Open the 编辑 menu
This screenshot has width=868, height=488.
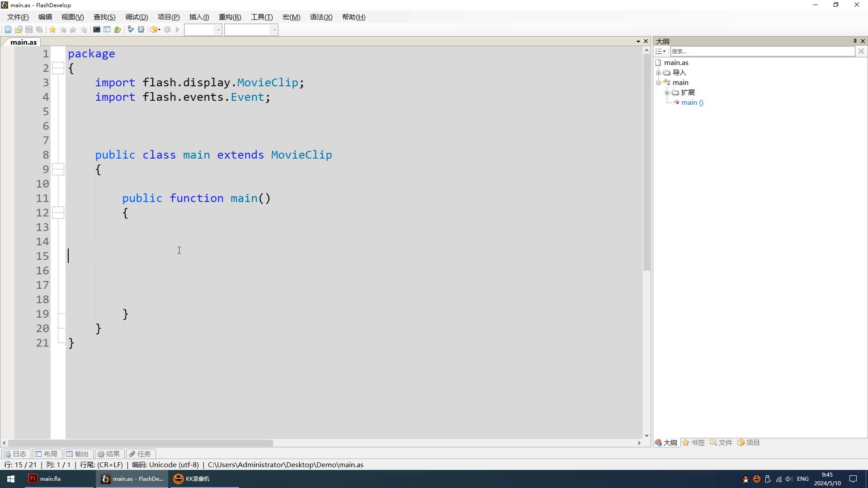[x=45, y=17]
